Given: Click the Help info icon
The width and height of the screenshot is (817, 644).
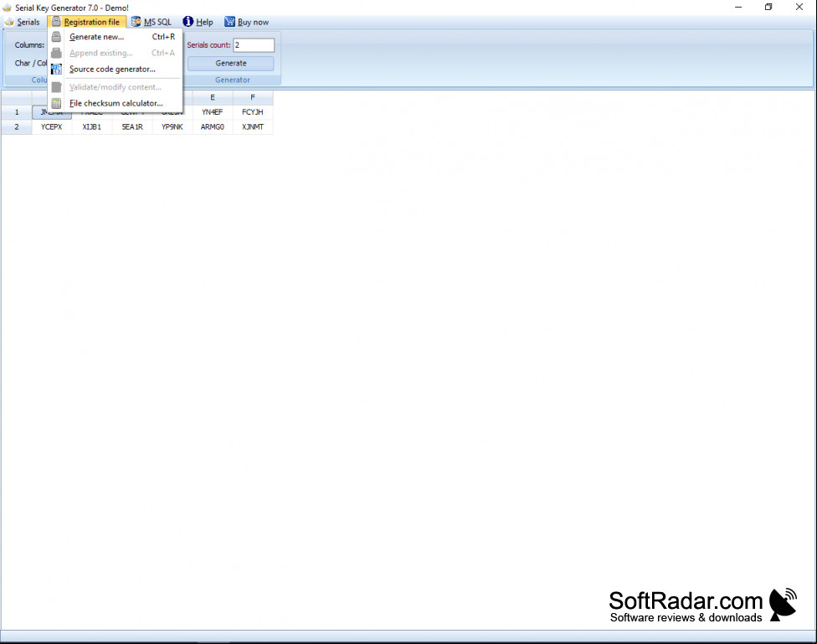Looking at the screenshot, I should (x=188, y=22).
